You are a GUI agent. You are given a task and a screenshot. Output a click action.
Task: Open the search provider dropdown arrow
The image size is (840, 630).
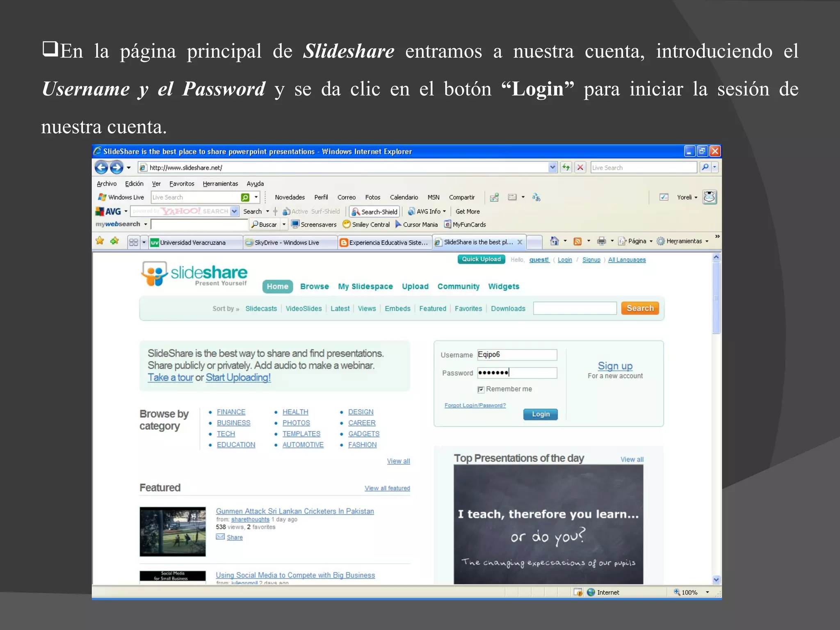tap(715, 167)
